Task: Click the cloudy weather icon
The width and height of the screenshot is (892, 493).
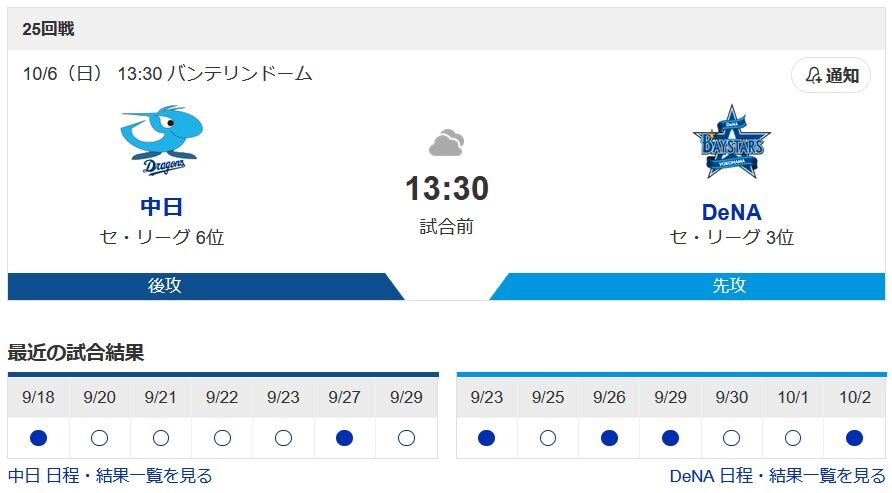Action: pyautogui.click(x=446, y=144)
